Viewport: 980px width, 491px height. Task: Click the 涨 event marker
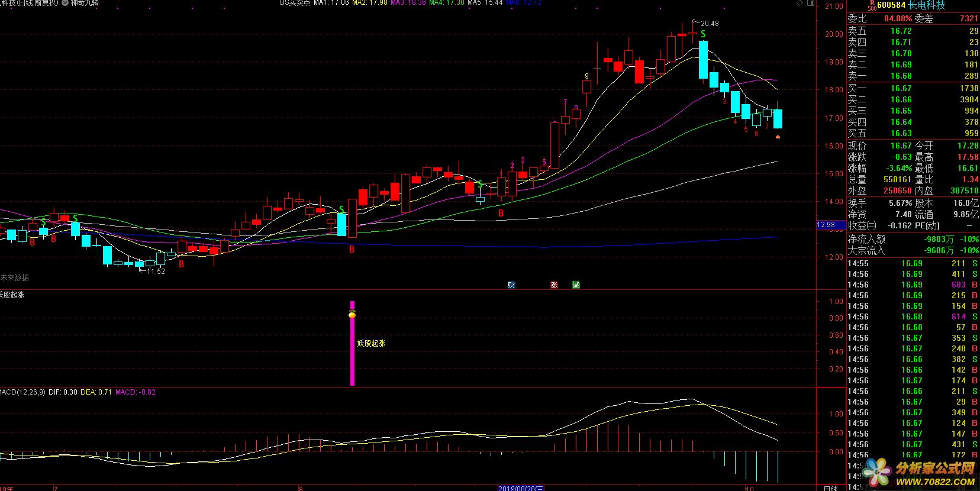(554, 285)
